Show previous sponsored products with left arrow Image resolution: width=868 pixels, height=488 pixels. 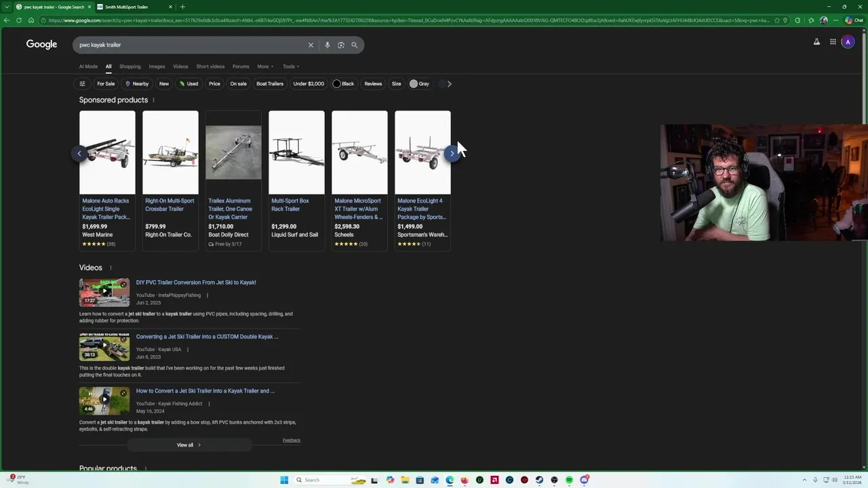click(x=79, y=153)
